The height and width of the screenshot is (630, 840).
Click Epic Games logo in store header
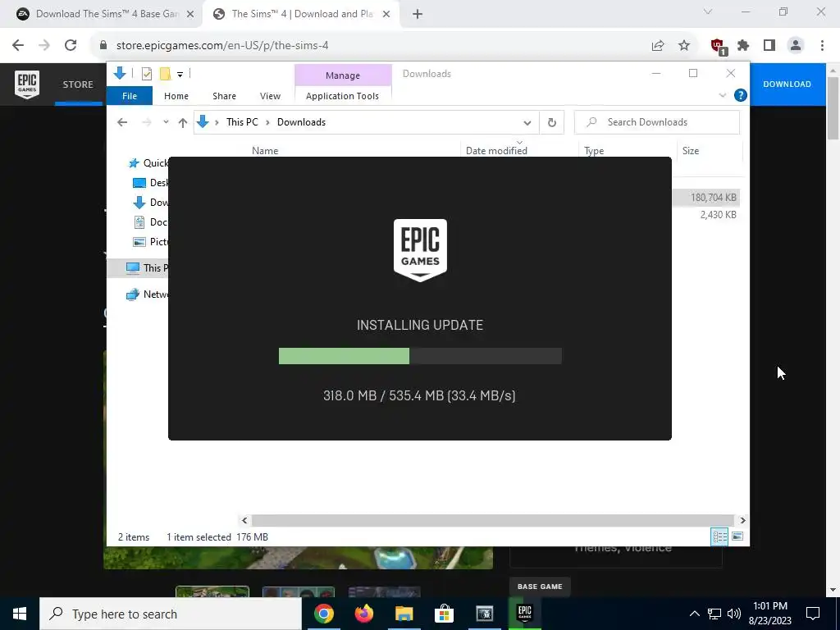[27, 84]
